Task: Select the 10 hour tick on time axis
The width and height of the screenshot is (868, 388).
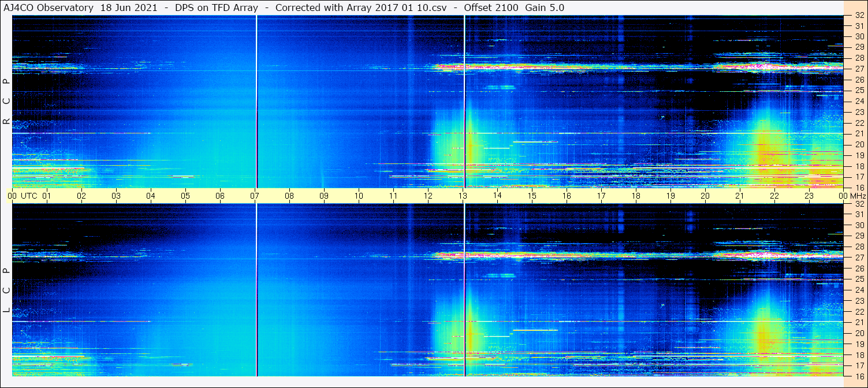Action: (359, 196)
